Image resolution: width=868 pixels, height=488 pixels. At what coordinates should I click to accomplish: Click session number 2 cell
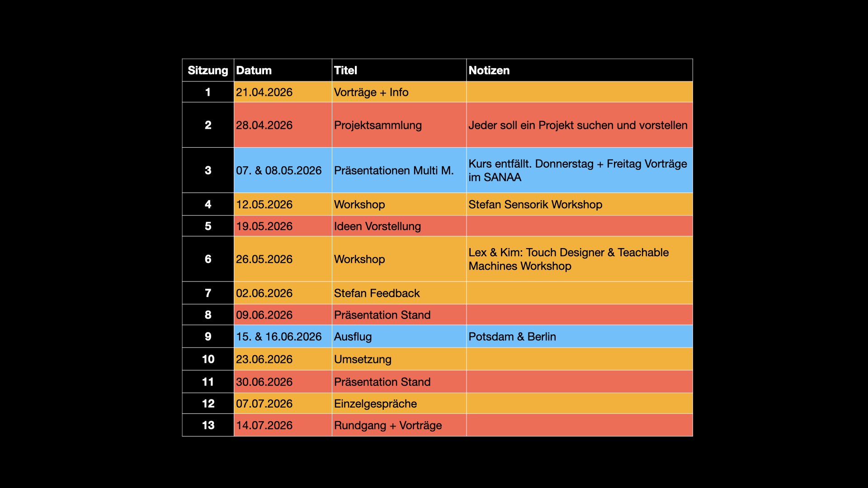click(208, 125)
